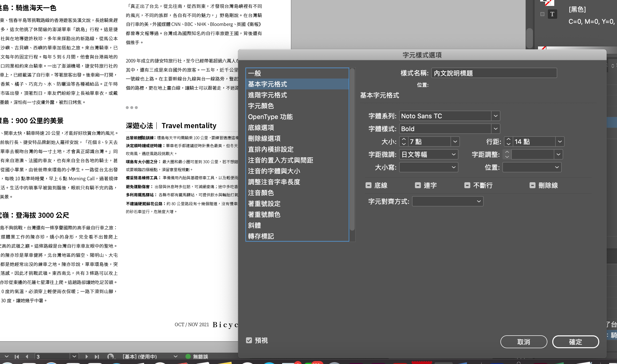Select 字元顏色 in the category list

(x=261, y=106)
